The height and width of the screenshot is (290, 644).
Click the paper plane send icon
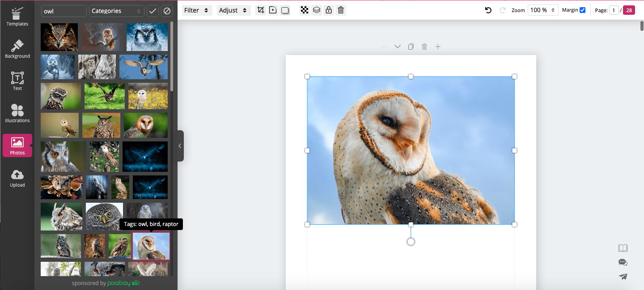pyautogui.click(x=623, y=277)
